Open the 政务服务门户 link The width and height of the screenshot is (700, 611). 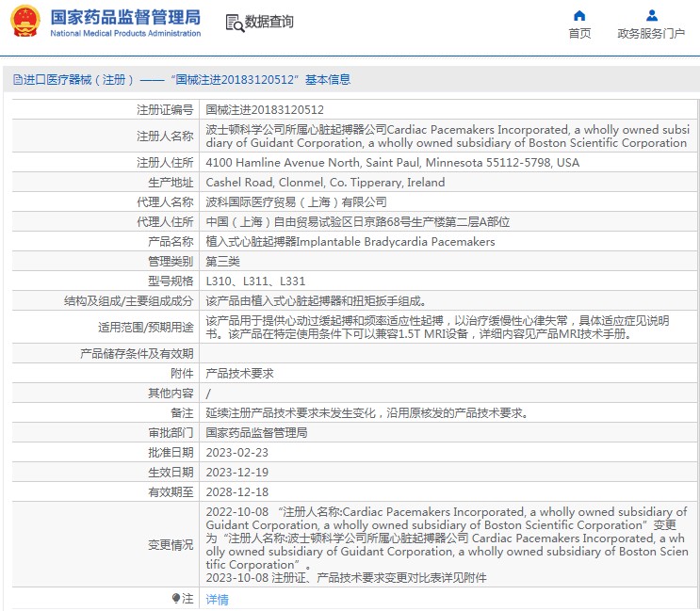[x=651, y=34]
